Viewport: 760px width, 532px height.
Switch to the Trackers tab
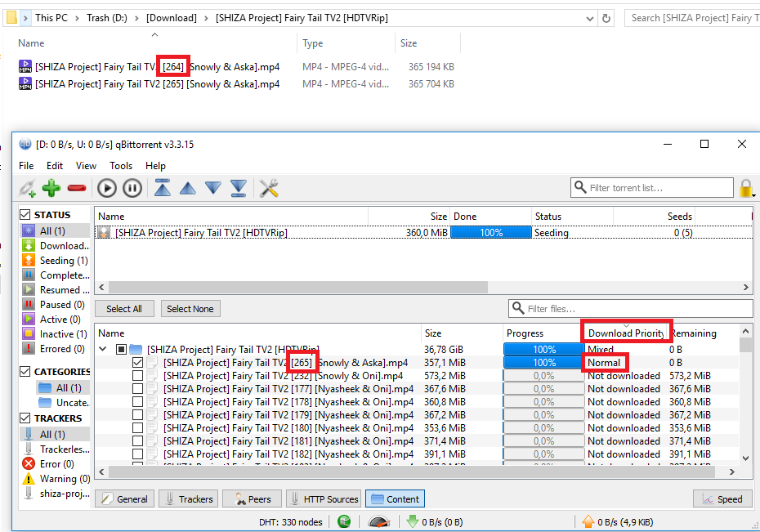[x=189, y=499]
